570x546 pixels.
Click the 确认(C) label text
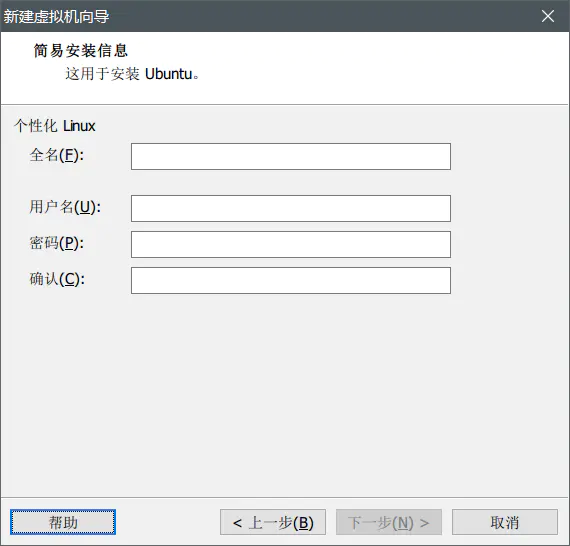click(x=57, y=279)
